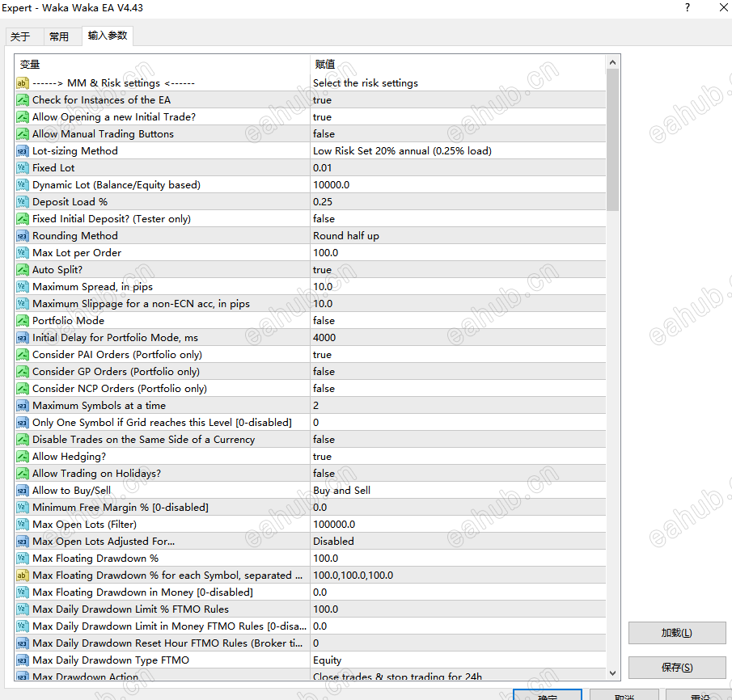This screenshot has width=732, height=700.
Task: Click the icon next to Max Lot per Order
Action: (x=23, y=253)
